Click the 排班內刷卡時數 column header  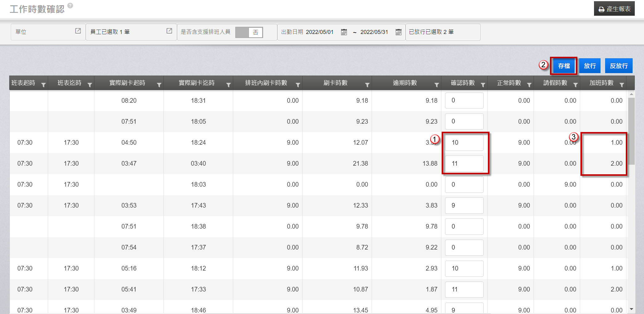(266, 83)
